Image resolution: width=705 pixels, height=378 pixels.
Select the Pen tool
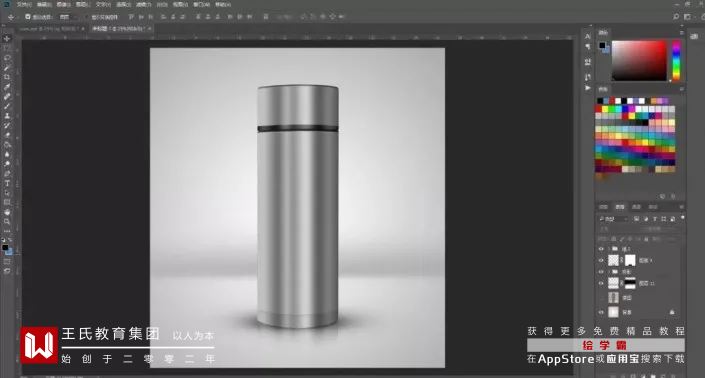7,174
